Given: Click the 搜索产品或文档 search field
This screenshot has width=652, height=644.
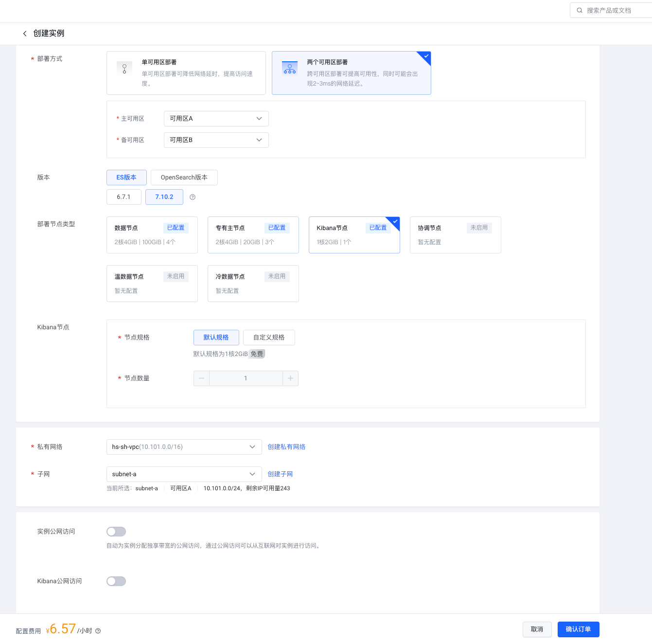Looking at the screenshot, I should pyautogui.click(x=615, y=10).
